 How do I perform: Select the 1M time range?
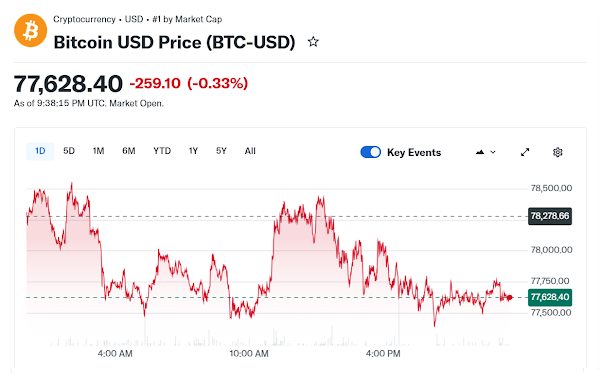pos(98,151)
